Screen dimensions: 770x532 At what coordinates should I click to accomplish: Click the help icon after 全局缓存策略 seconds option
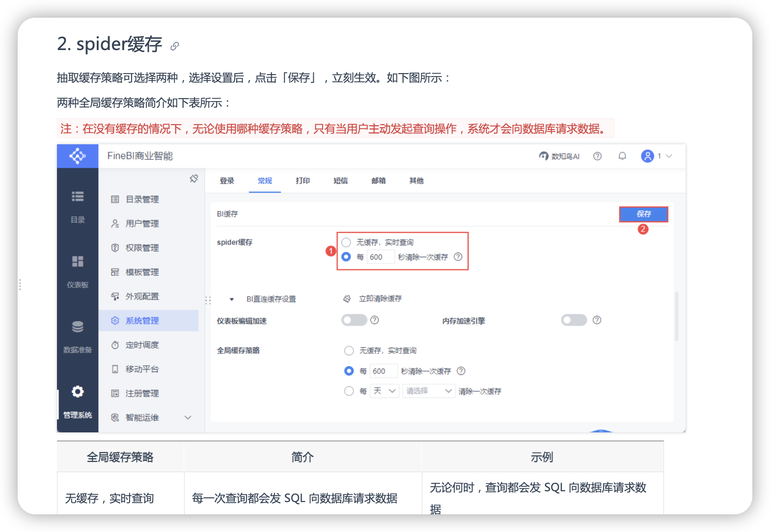pos(461,371)
